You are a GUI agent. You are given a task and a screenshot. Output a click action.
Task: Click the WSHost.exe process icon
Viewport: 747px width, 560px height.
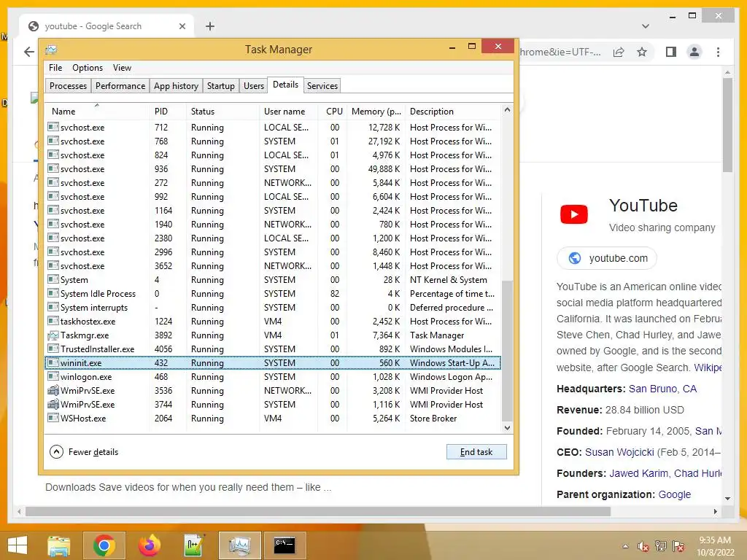pyautogui.click(x=53, y=418)
